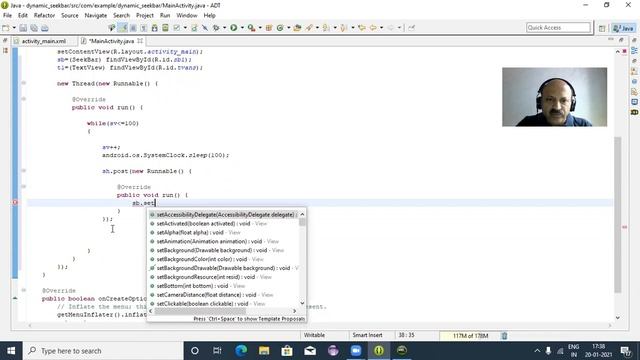Collapse the new Thread code fold marker
Image resolution: width=640 pixels, height=360 pixels.
pyautogui.click(x=24, y=83)
